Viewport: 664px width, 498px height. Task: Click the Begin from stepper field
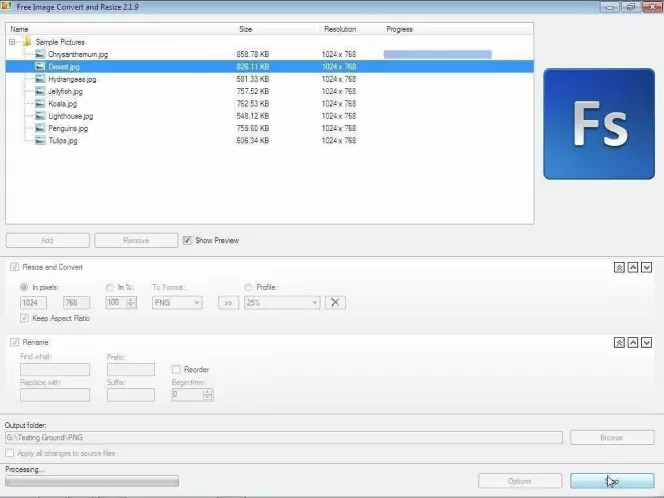click(192, 395)
